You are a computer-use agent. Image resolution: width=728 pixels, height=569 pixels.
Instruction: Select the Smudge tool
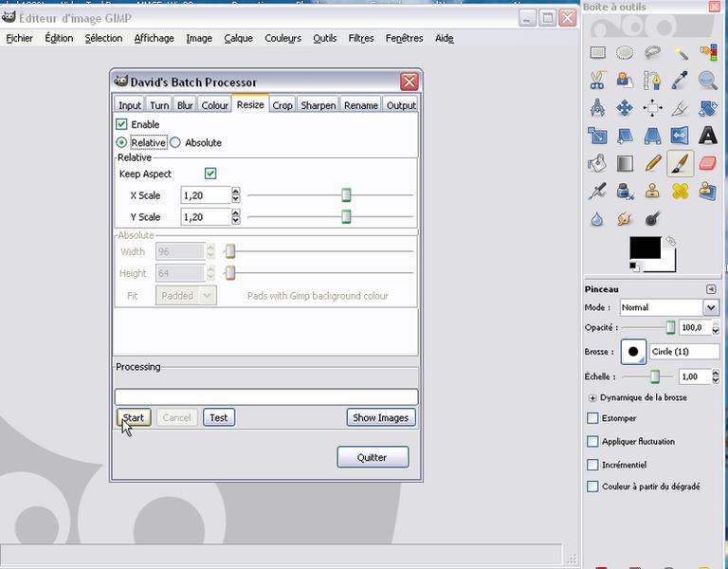[x=625, y=219]
